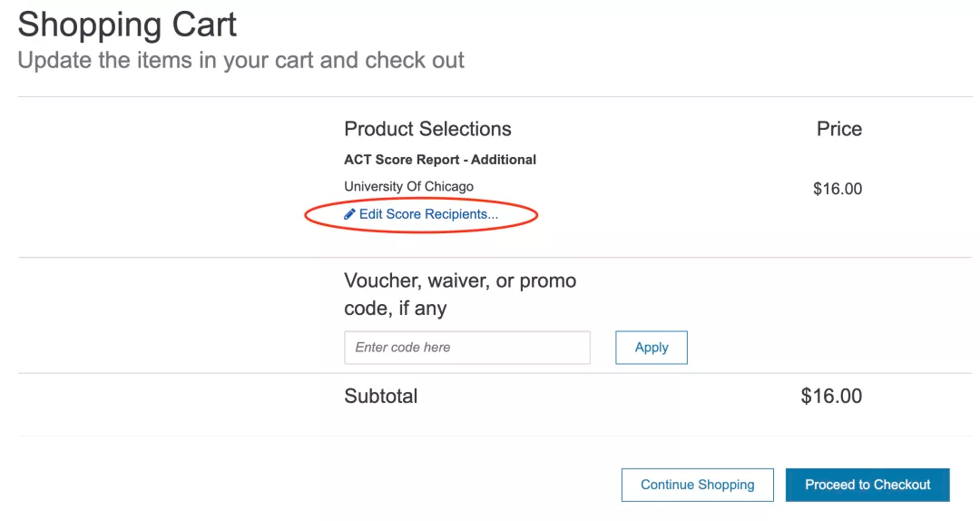This screenshot has height=521, width=980.
Task: Click the Voucher, waiver, or promo code label
Action: pos(460,294)
